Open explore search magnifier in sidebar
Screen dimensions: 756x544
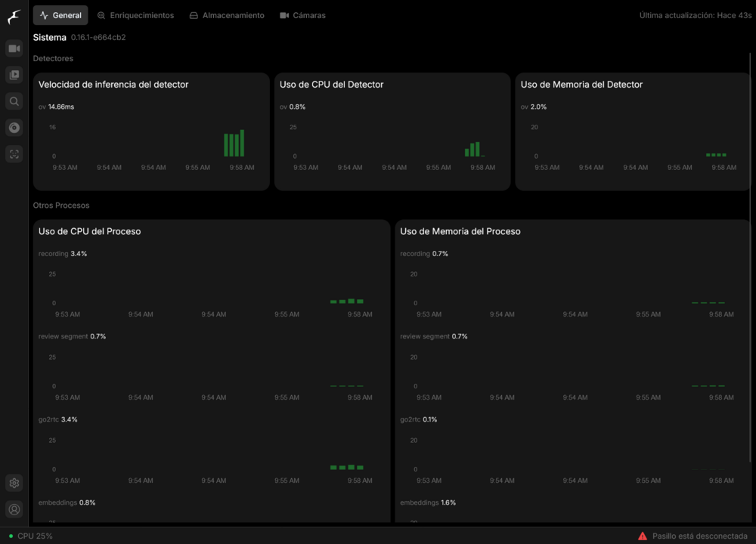(x=14, y=101)
